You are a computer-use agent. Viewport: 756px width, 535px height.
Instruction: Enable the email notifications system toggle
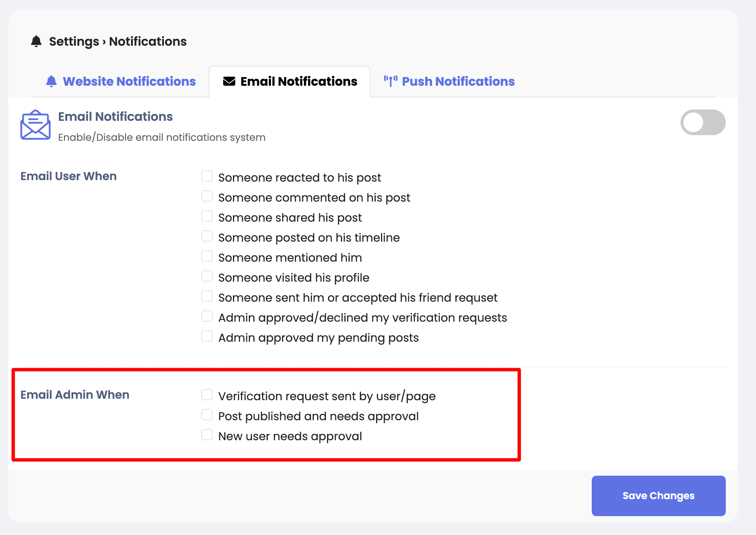coord(703,122)
